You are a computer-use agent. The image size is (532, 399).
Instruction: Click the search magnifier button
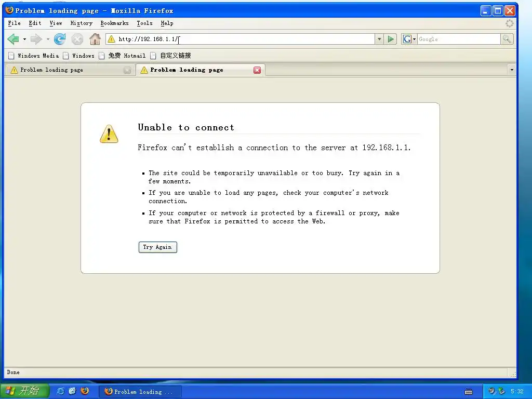507,39
